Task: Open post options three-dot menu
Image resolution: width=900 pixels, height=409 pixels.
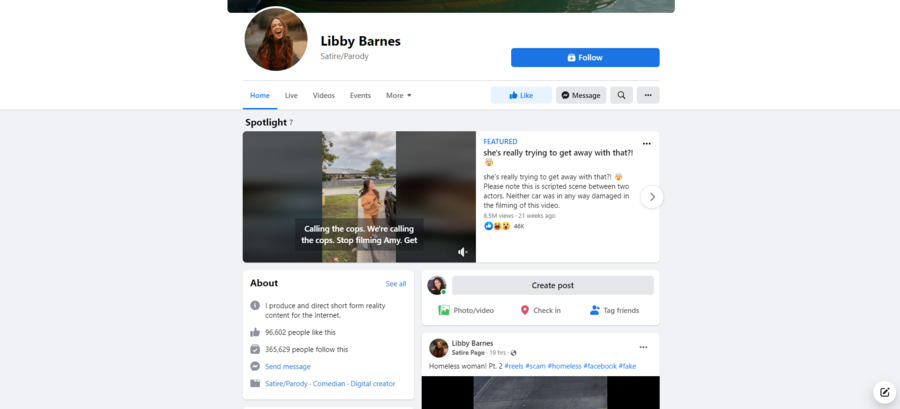Action: pos(643,347)
